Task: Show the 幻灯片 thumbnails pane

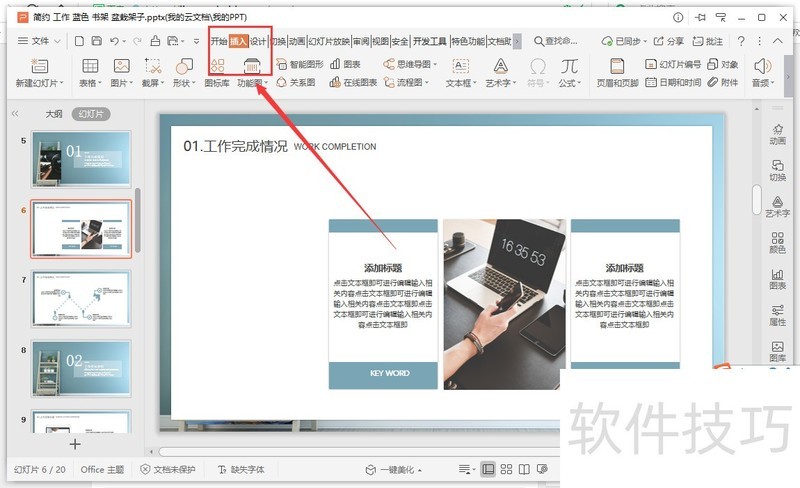Action: coord(91,114)
